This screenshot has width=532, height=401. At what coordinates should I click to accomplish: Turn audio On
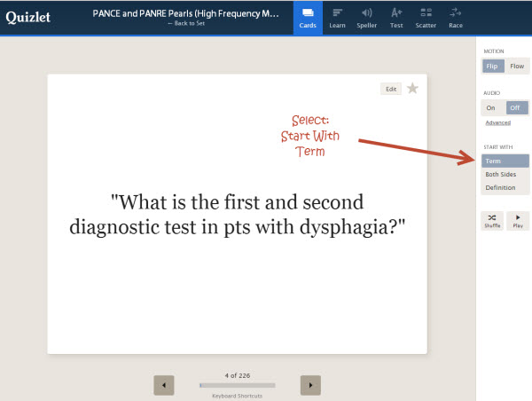[490, 107]
